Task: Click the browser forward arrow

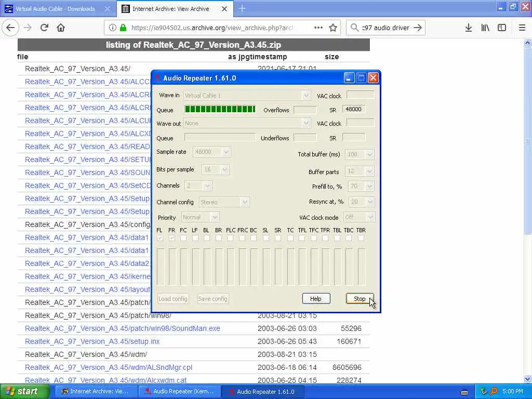Action: point(28,28)
